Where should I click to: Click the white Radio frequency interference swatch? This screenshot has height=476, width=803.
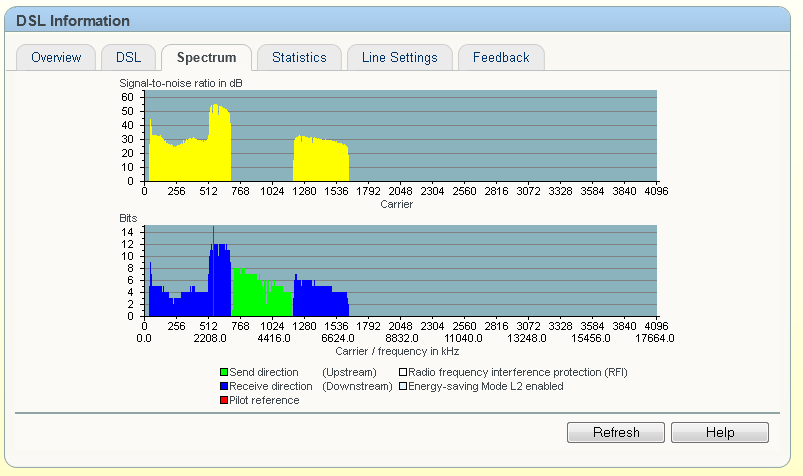tap(403, 372)
